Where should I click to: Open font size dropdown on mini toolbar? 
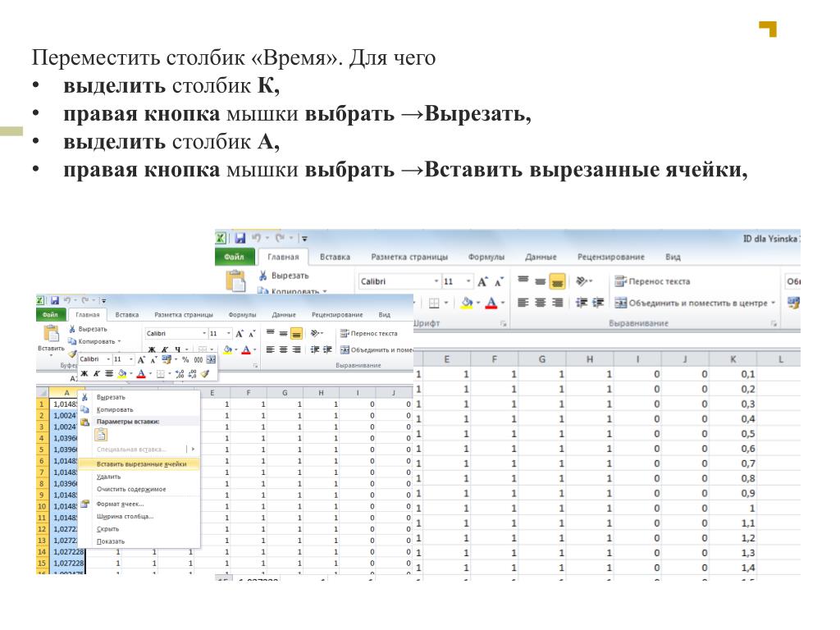pos(131,359)
